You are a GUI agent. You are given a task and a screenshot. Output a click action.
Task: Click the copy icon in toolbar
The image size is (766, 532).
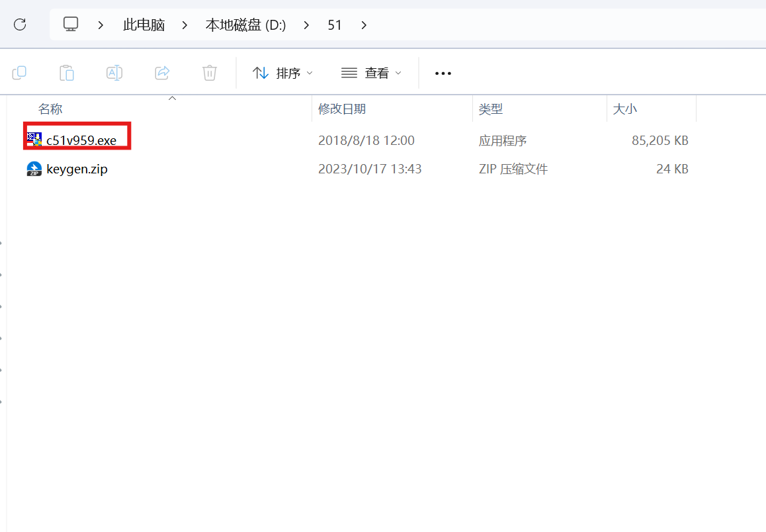coord(19,73)
